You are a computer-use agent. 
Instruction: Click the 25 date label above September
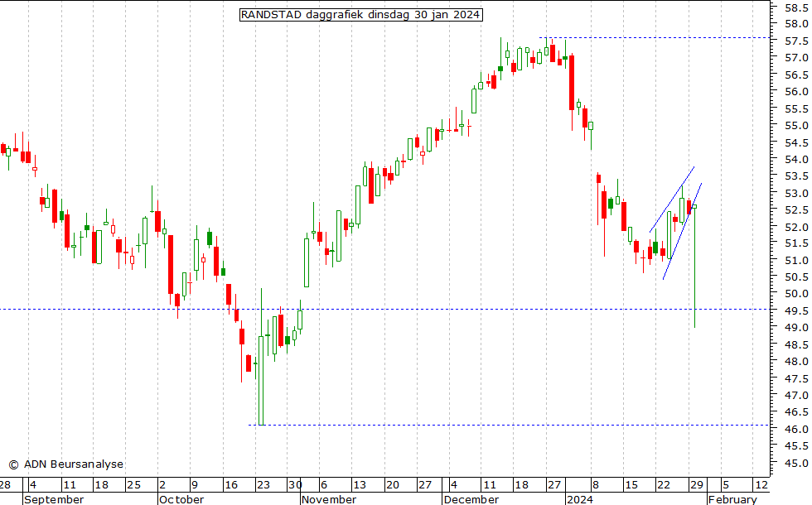133,485
